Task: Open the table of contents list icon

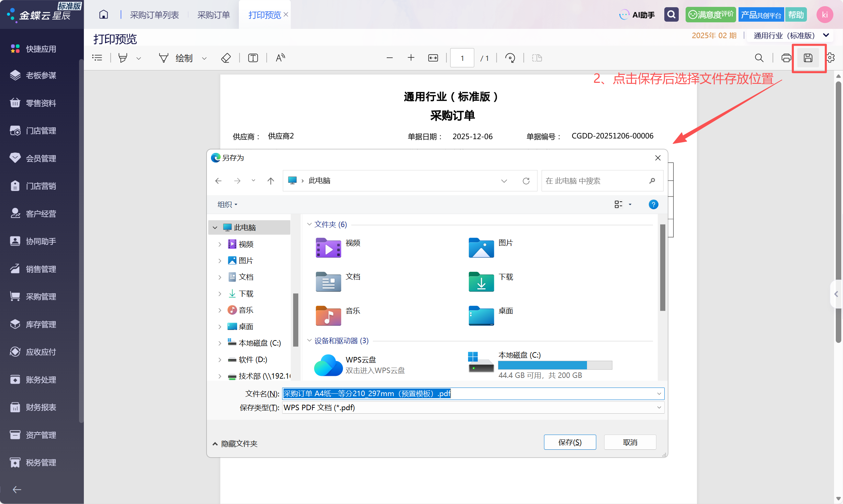Action: [97, 58]
